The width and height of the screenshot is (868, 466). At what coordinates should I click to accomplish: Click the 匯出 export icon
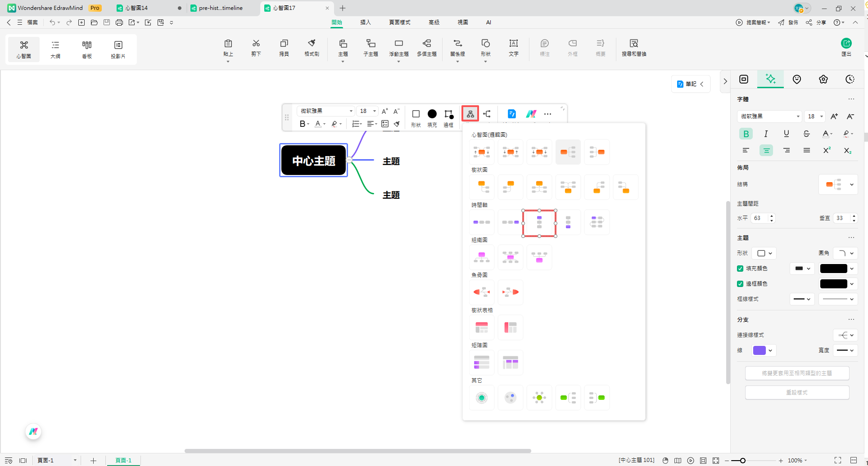846,47
